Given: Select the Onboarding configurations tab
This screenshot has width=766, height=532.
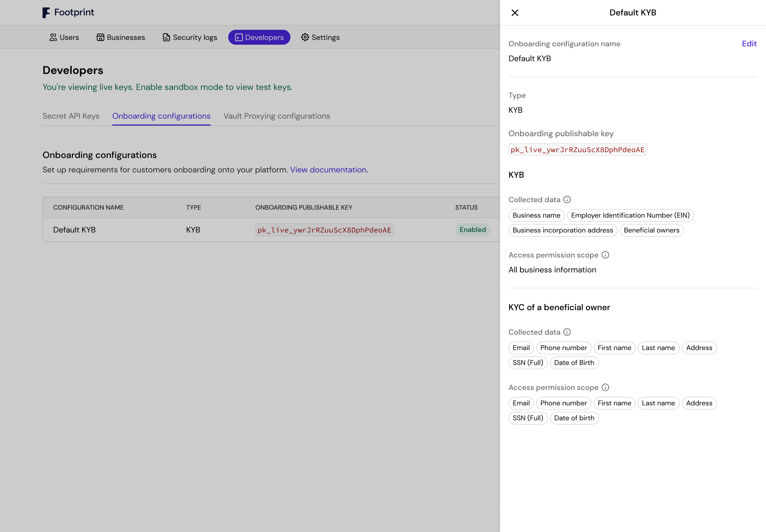Looking at the screenshot, I should (161, 116).
